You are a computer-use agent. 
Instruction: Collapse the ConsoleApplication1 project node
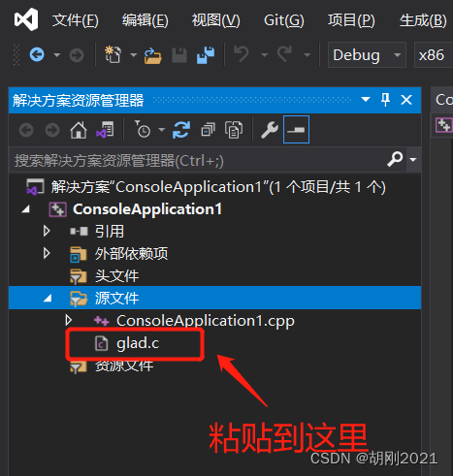(25, 209)
